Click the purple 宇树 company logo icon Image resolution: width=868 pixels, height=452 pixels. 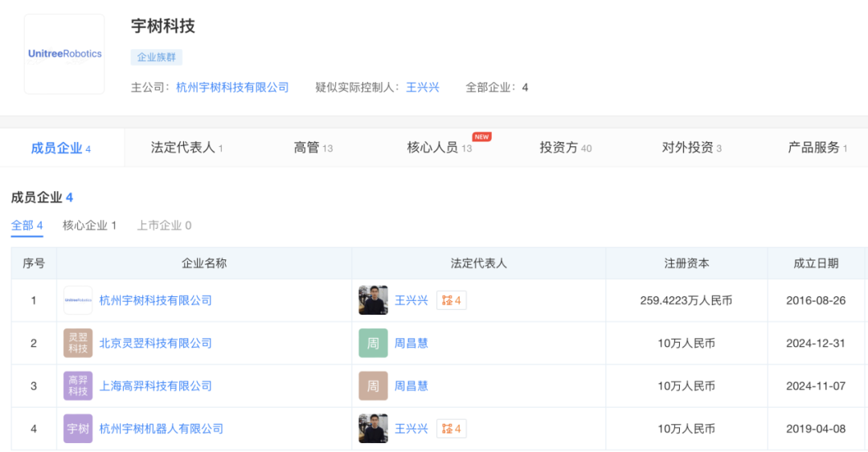pyautogui.click(x=78, y=429)
